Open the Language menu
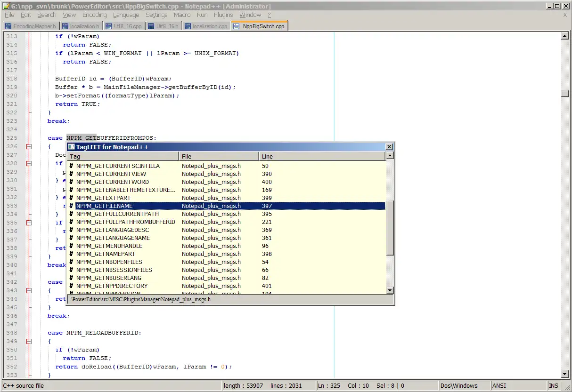The width and height of the screenshot is (572, 392). [x=126, y=15]
